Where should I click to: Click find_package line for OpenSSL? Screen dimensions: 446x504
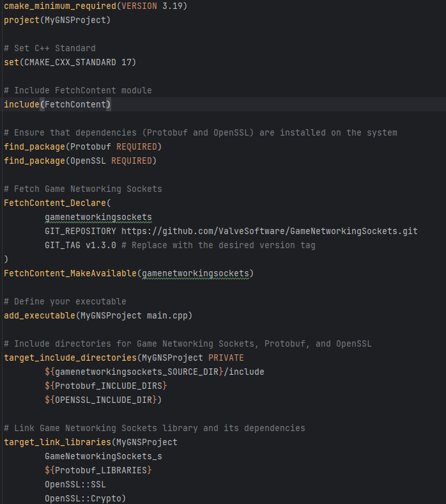tap(80, 161)
